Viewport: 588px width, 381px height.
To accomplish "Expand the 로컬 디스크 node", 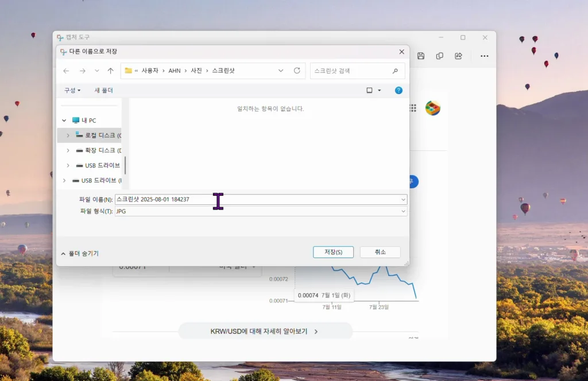I will [68, 135].
